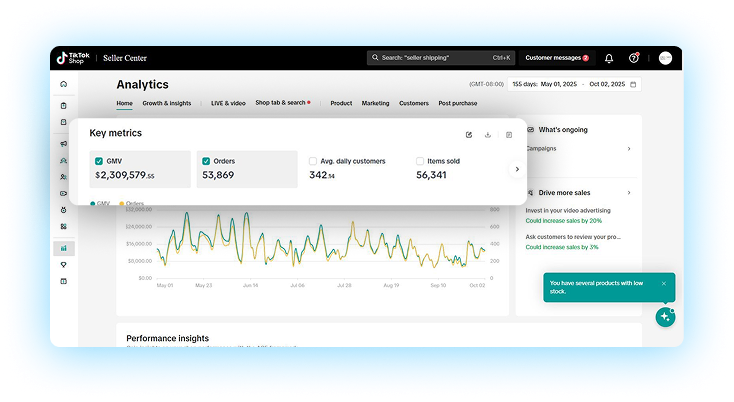The width and height of the screenshot is (734, 402).
Task: Click the edit icon in Key metrics
Action: (468, 134)
